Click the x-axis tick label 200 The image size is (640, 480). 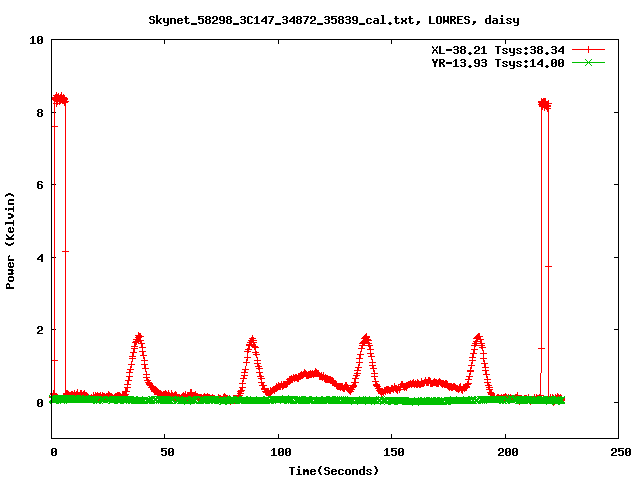(507, 452)
